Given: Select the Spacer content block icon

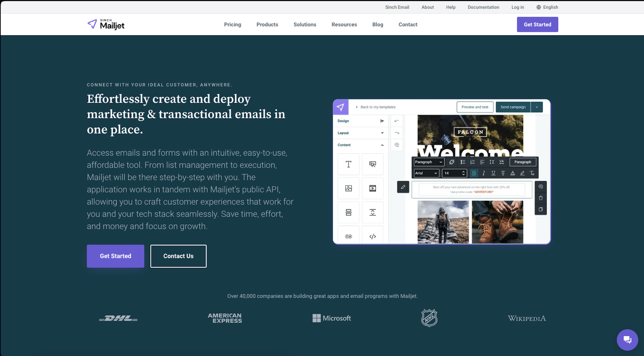Looking at the screenshot, I should tap(373, 213).
